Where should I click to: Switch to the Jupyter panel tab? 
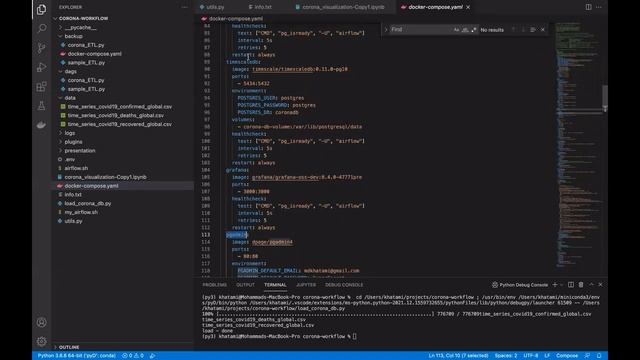click(306, 284)
